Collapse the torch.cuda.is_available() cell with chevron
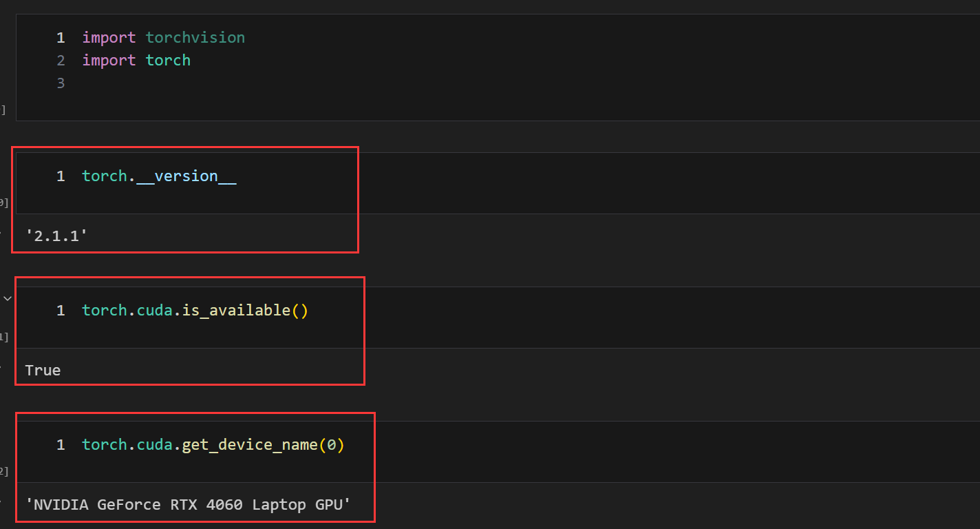This screenshot has width=980, height=529. click(x=8, y=298)
